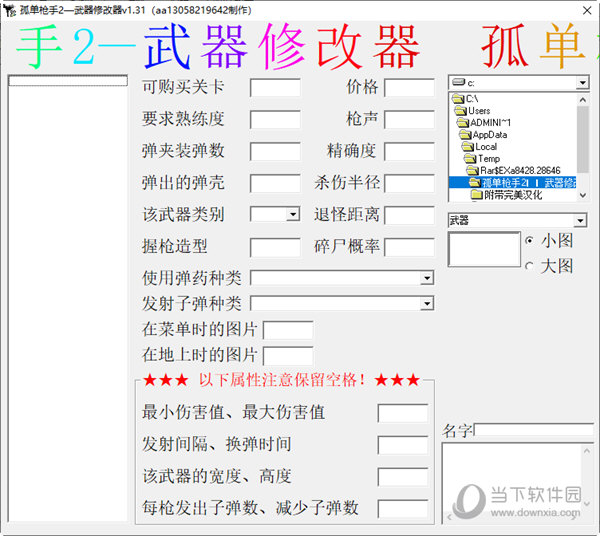Click the application icon in title bar

pyautogui.click(x=9, y=10)
